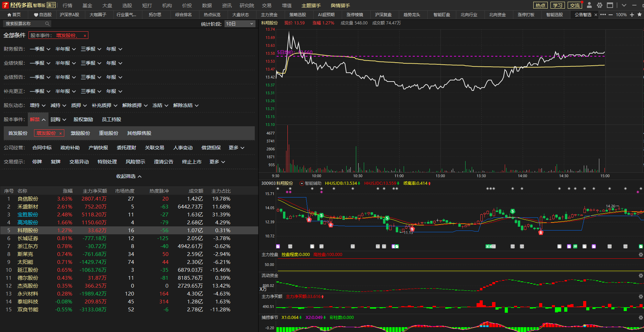The width and height of the screenshot is (644, 332).
Task: Open the 选股 menu
Action: tap(127, 6)
